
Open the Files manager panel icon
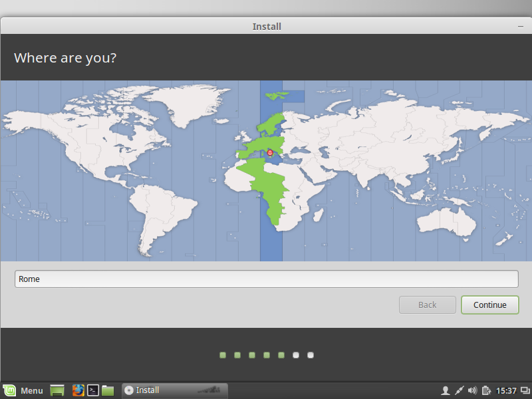click(108, 390)
